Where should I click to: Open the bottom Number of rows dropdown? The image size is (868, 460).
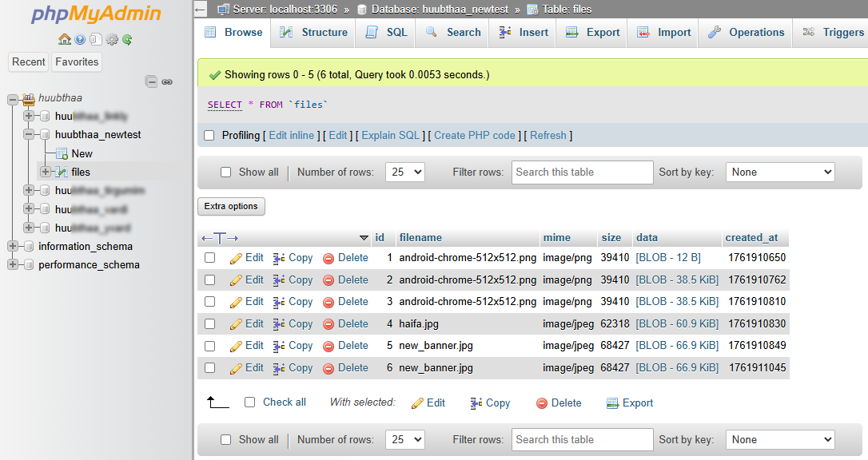[405, 439]
